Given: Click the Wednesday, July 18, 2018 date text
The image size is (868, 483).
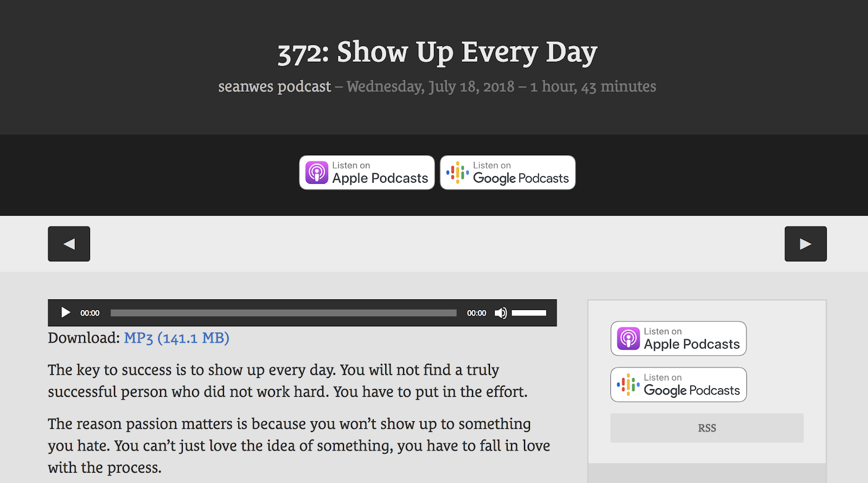Looking at the screenshot, I should pyautogui.click(x=430, y=87).
